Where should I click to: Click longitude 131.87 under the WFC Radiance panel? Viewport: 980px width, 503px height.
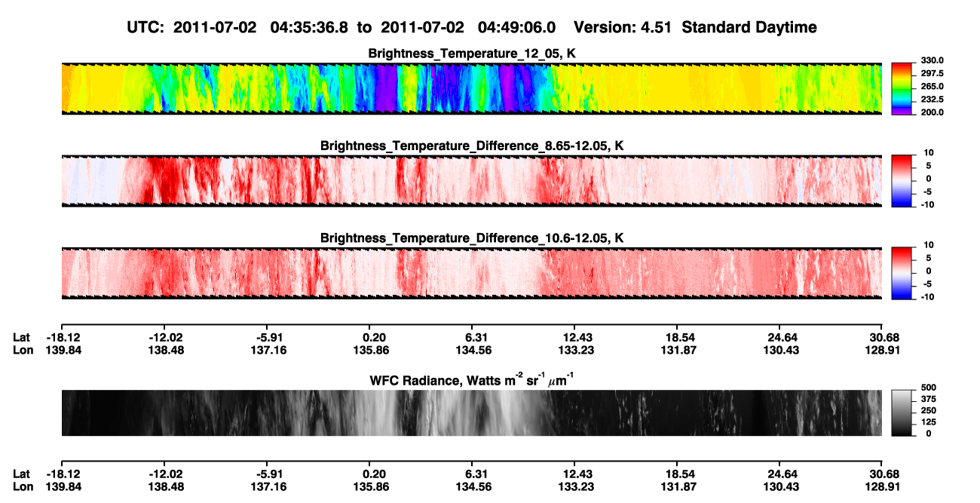tap(680, 487)
